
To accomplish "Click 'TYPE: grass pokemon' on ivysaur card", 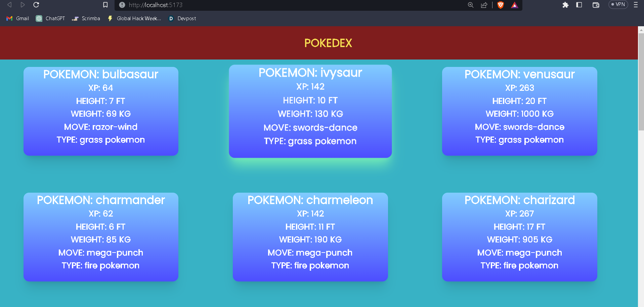I will click(x=310, y=141).
